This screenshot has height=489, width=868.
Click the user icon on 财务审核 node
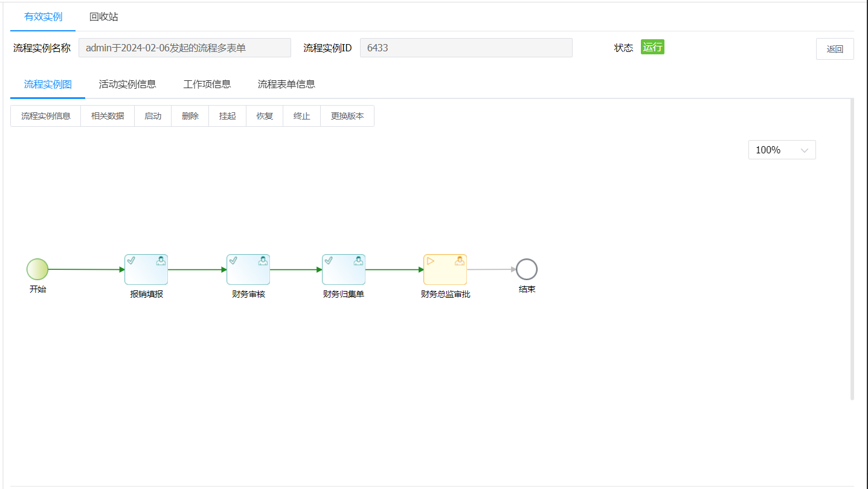tap(263, 260)
